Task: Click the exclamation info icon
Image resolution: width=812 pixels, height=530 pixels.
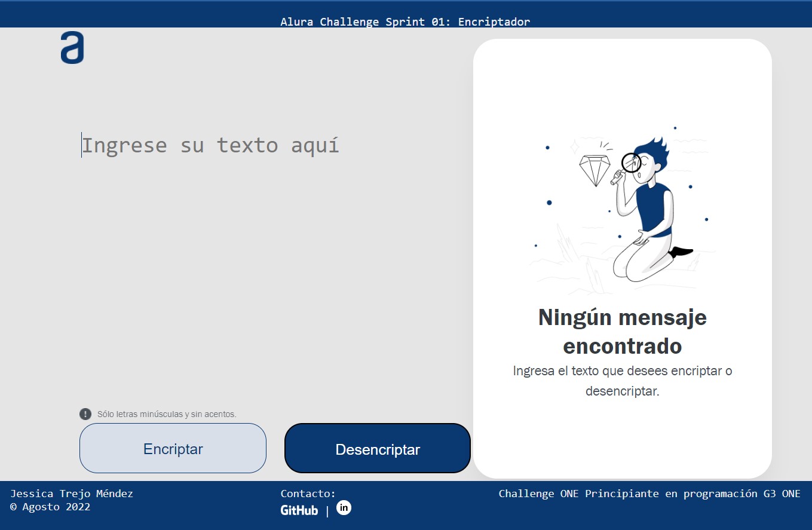Action: pos(85,414)
